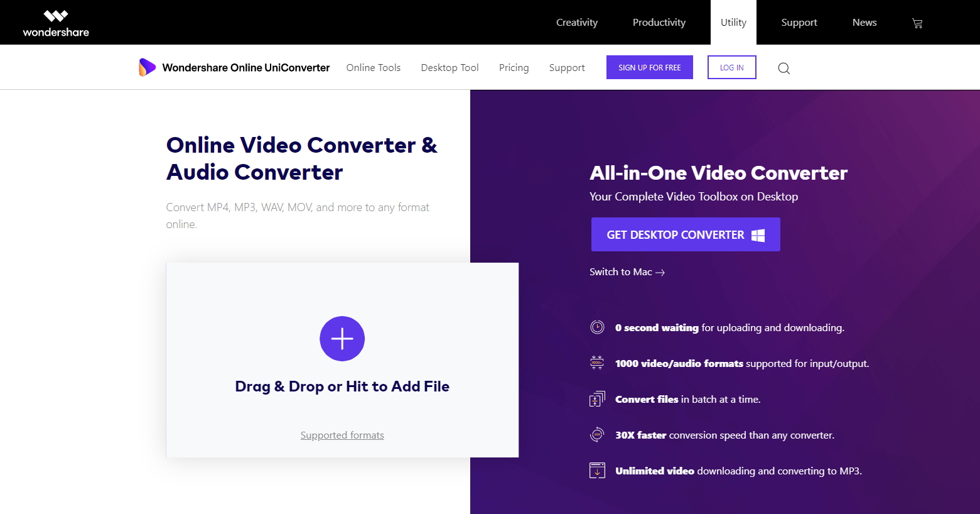Open Support in the UniConverter nav
The height and width of the screenshot is (514, 980).
(567, 67)
